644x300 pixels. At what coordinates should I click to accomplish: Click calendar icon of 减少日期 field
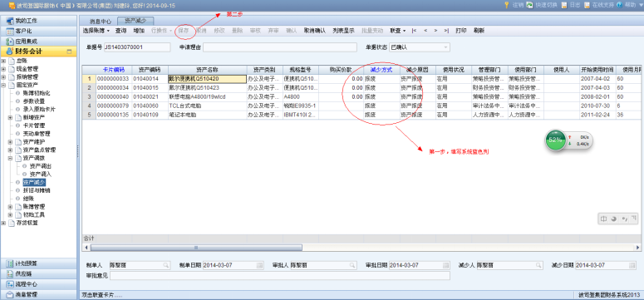632,265
